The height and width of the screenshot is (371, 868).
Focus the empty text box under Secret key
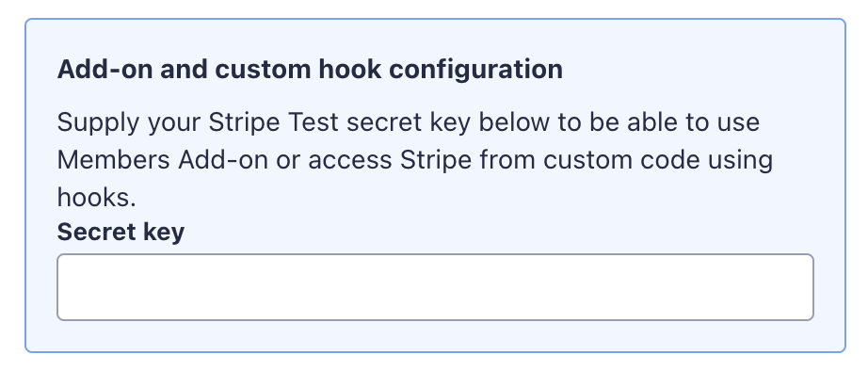[435, 287]
